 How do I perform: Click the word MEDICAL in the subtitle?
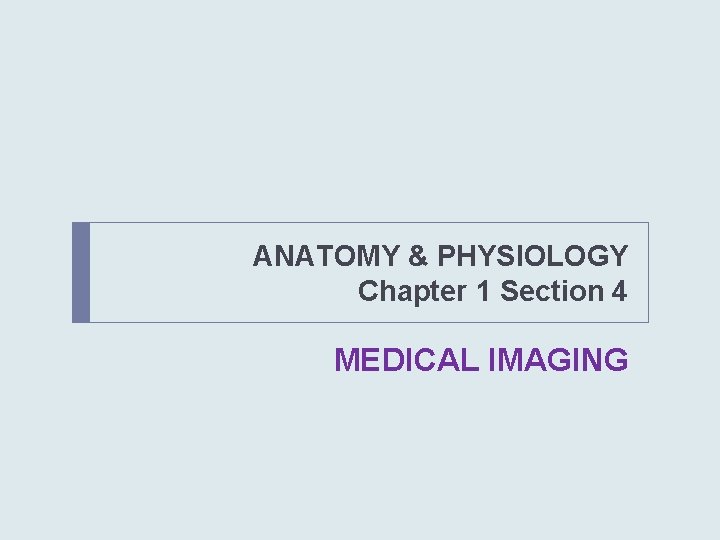pyautogui.click(x=407, y=359)
